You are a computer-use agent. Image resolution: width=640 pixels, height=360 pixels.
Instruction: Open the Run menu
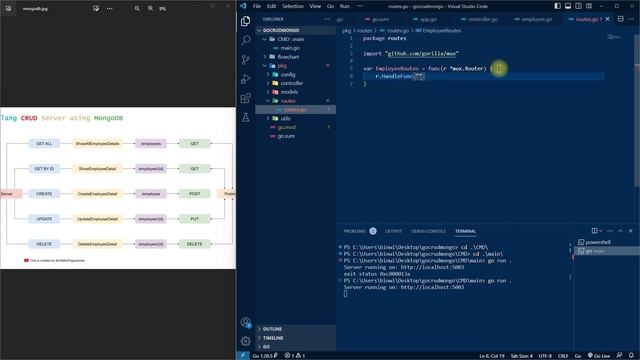coord(344,6)
